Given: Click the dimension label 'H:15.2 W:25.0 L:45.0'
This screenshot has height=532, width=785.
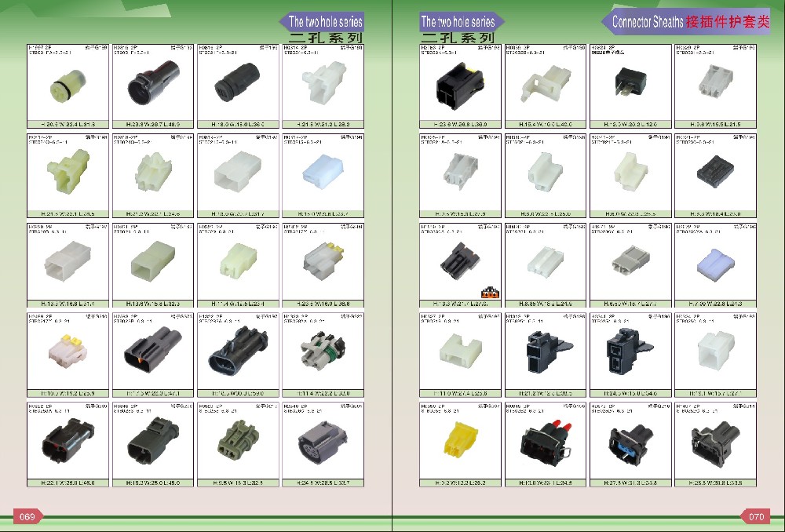Looking at the screenshot, I should [153, 483].
